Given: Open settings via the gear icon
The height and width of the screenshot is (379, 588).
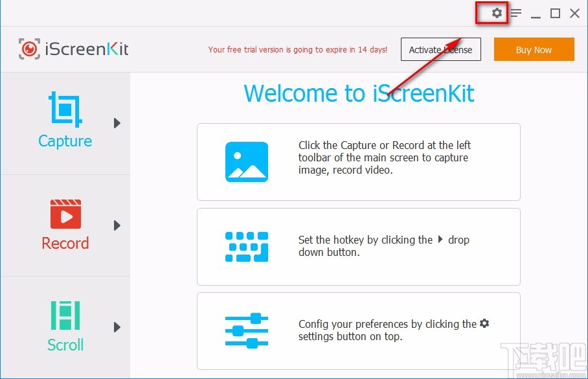Looking at the screenshot, I should click(x=497, y=13).
